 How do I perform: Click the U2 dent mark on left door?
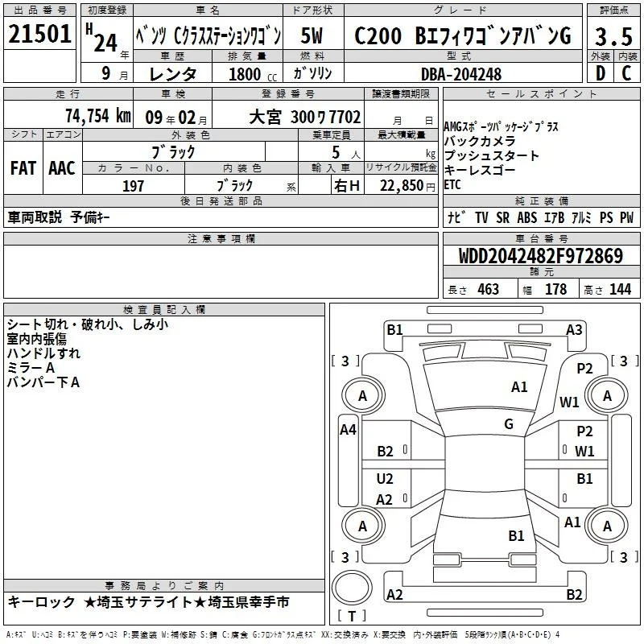(385, 479)
